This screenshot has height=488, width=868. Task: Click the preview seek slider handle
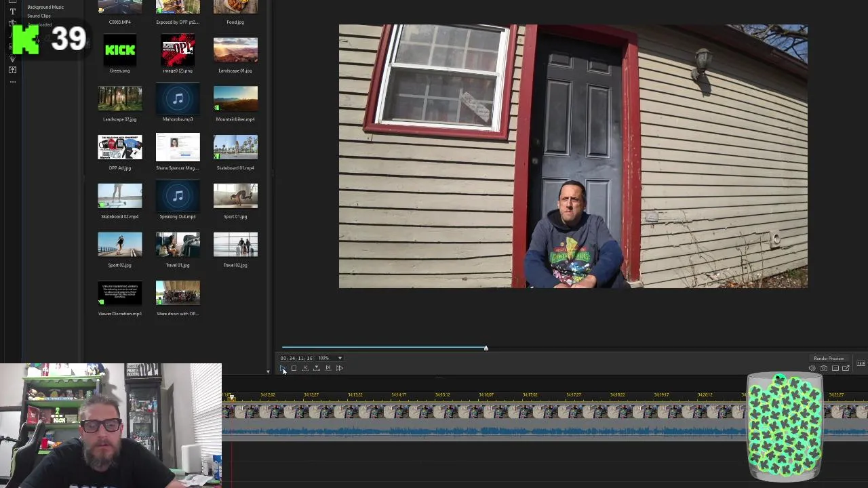pyautogui.click(x=486, y=348)
